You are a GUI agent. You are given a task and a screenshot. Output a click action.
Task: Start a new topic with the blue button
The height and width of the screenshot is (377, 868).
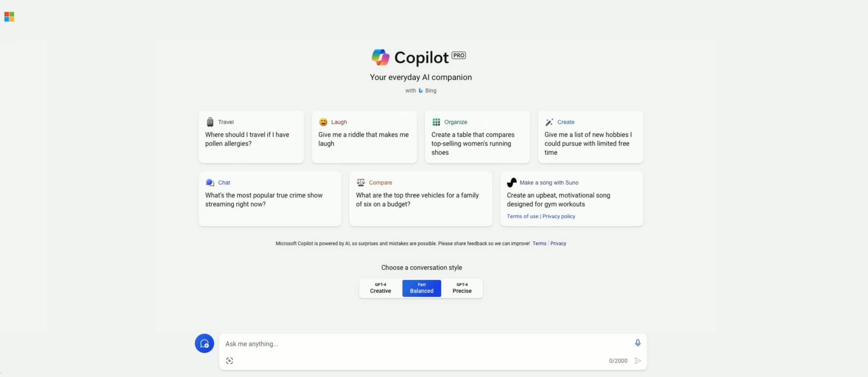[x=204, y=344]
